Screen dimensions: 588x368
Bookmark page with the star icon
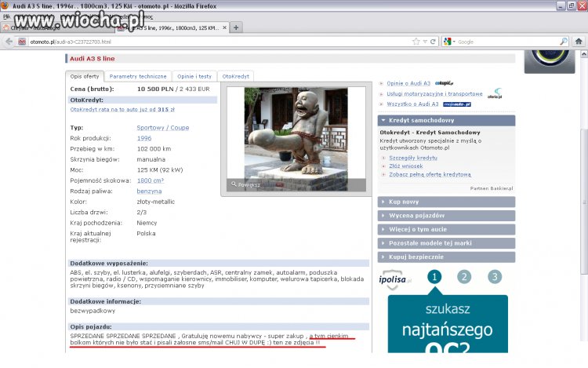click(416, 42)
